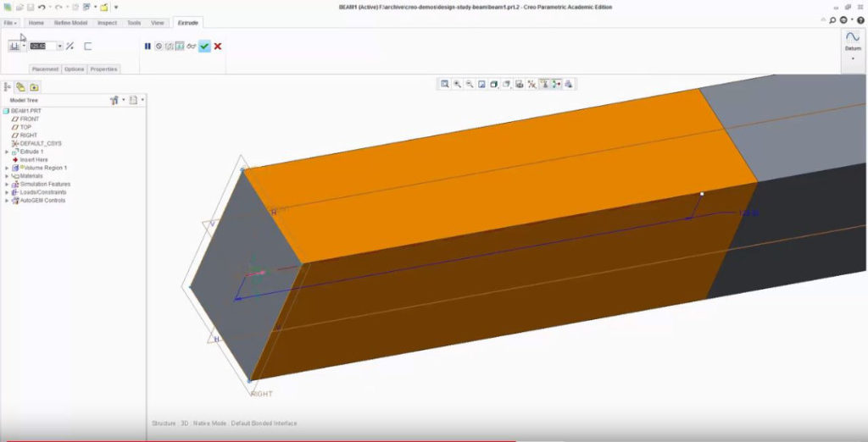Switch to the Home tab

tap(36, 23)
